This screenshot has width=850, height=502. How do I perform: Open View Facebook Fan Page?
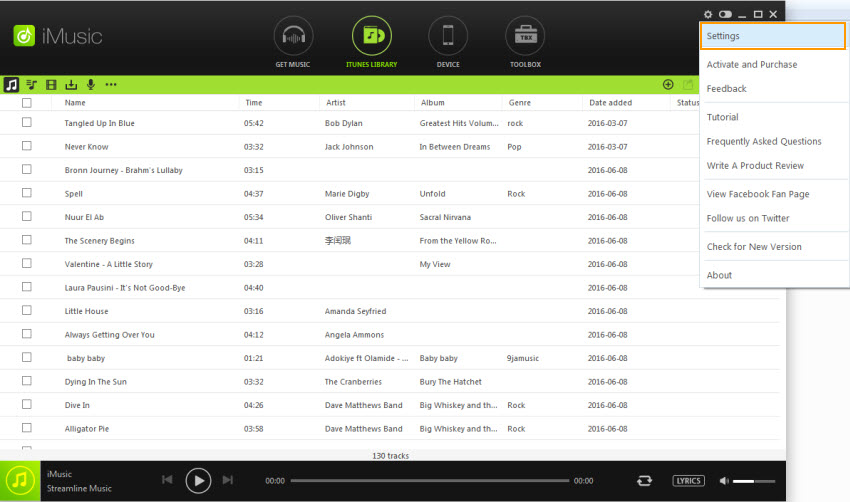click(x=758, y=194)
